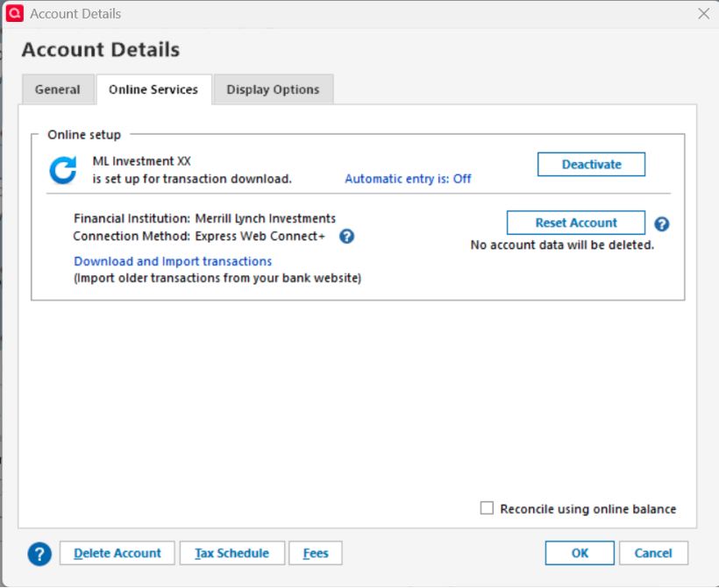Click the Reset Account button

coord(576,223)
